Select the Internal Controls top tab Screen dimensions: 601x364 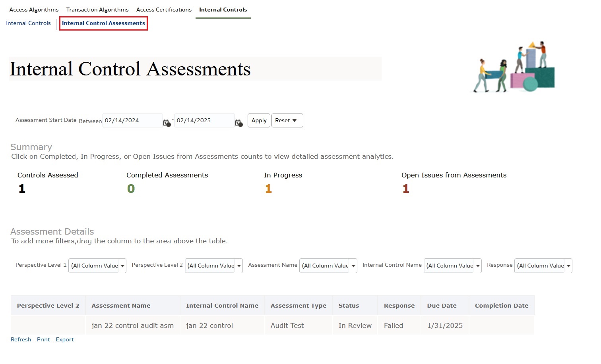point(223,10)
